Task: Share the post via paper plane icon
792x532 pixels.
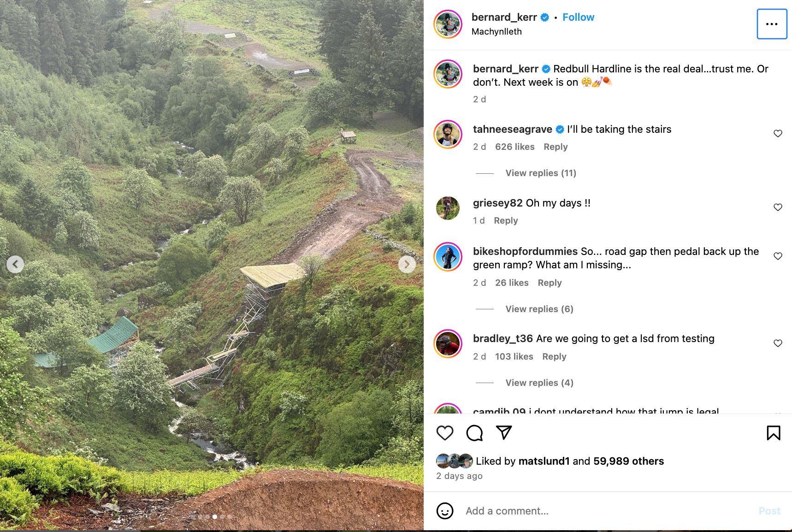Action: pyautogui.click(x=504, y=432)
